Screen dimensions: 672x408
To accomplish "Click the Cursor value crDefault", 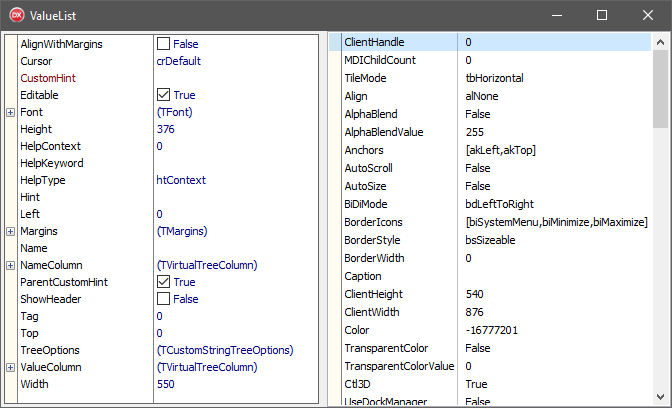I will (179, 61).
